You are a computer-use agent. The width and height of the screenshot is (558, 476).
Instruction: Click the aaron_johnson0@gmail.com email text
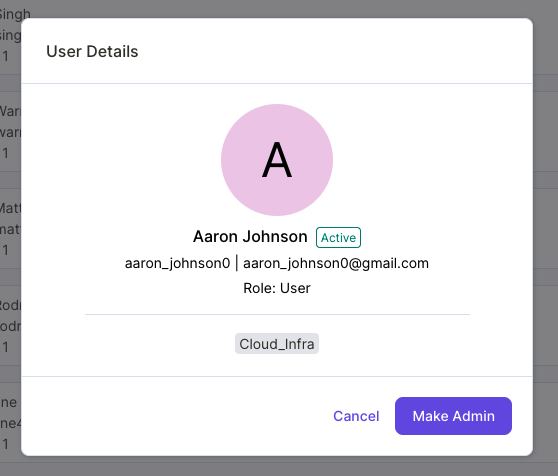tap(336, 263)
